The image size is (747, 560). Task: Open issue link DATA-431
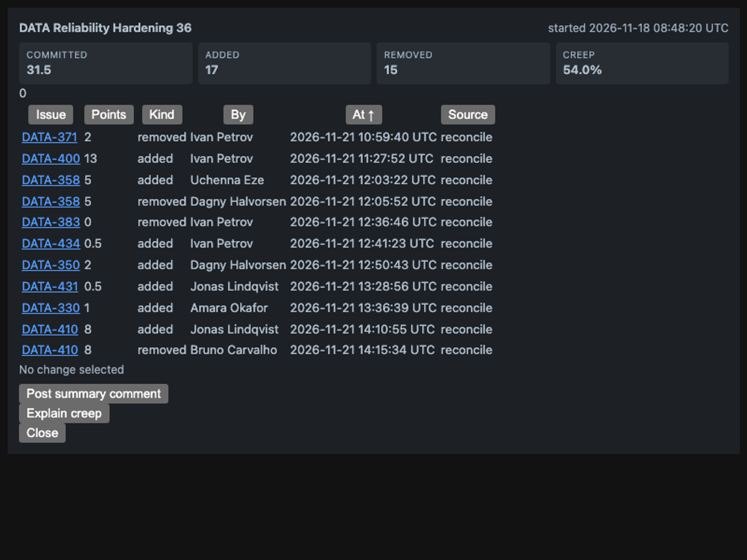pos(50,286)
